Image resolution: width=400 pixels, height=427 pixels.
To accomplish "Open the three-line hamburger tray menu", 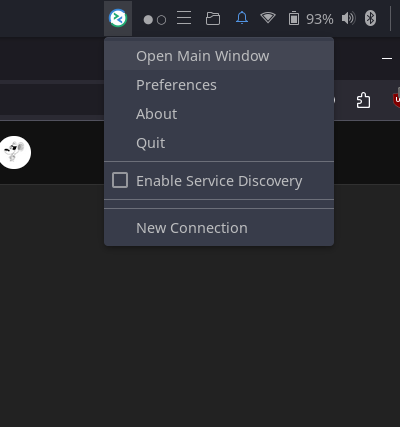I will point(184,18).
